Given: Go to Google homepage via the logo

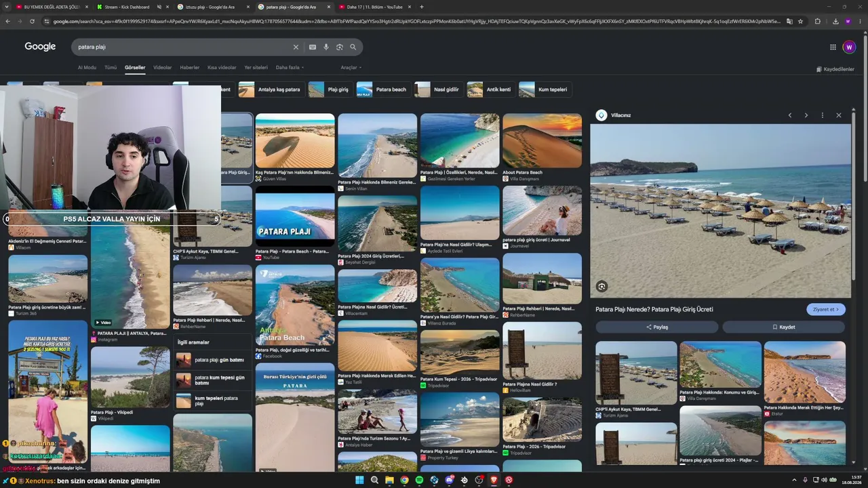Looking at the screenshot, I should pos(40,47).
